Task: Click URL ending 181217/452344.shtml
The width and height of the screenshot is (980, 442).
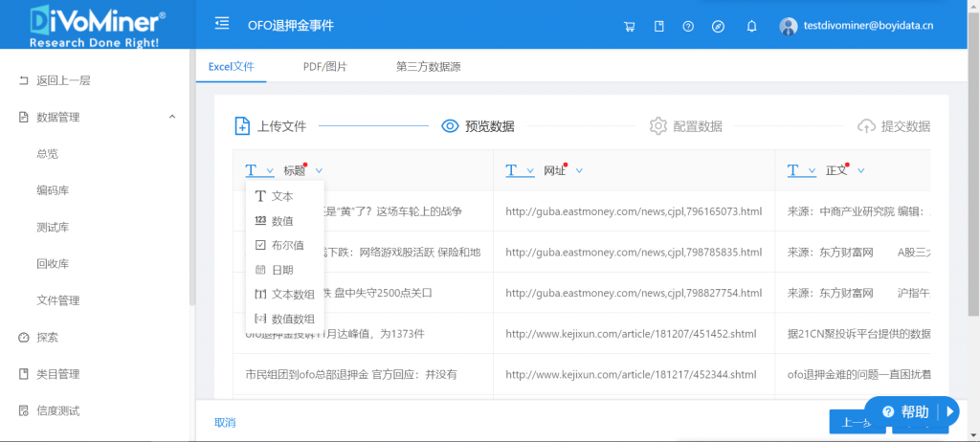Action: pyautogui.click(x=632, y=374)
